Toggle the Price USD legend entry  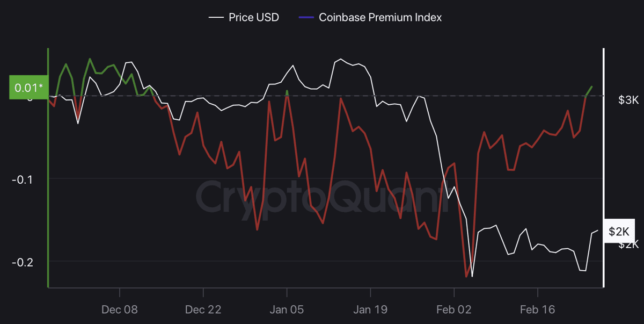click(x=244, y=17)
